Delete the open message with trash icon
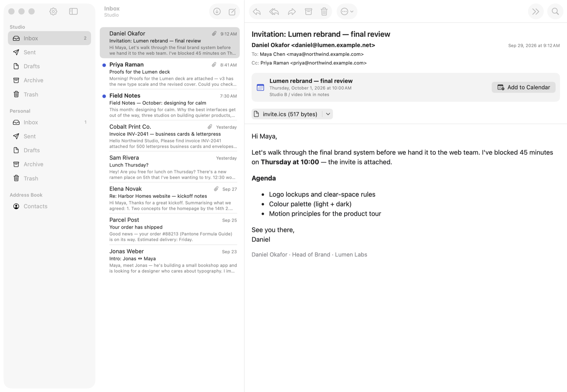Screen dimensions: 567x392 click(x=324, y=12)
